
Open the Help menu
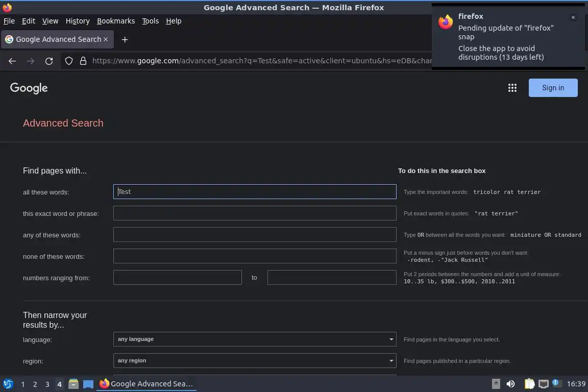(174, 21)
